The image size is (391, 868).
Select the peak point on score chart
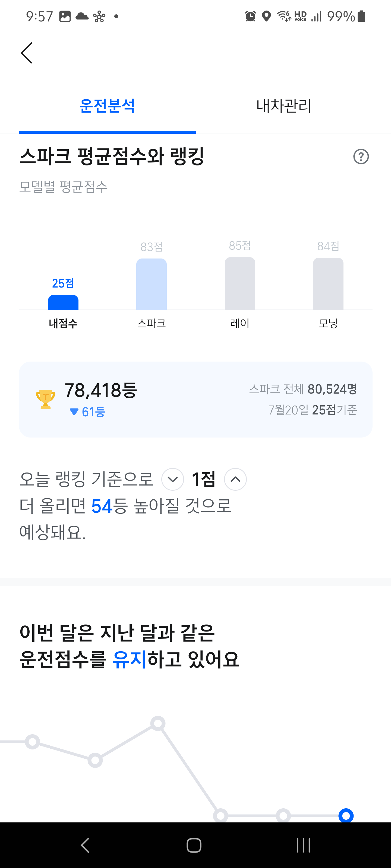(157, 723)
